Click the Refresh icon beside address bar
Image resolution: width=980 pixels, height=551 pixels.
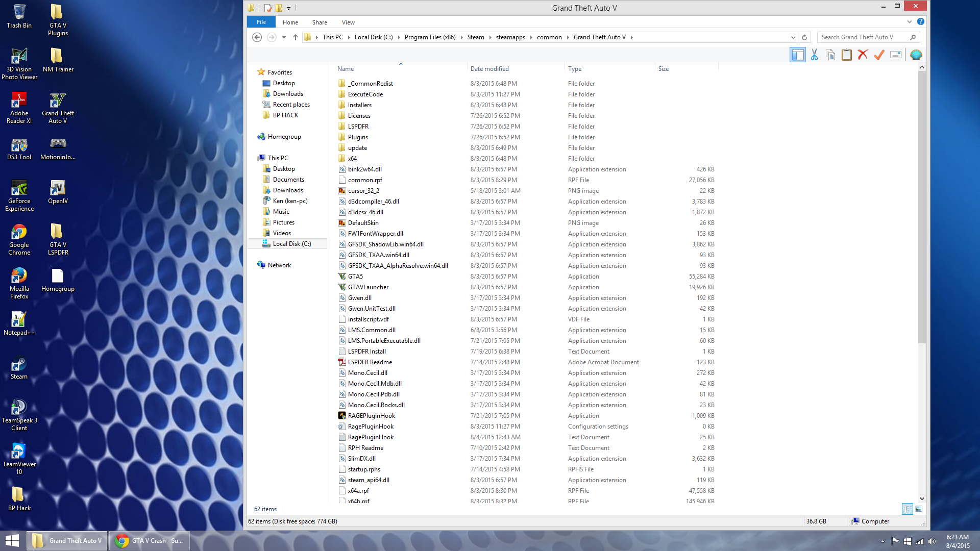(x=804, y=37)
